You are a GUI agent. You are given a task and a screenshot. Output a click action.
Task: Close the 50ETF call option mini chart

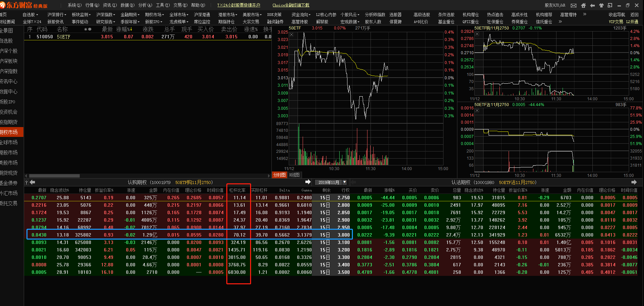pyautogui.click(x=477, y=34)
